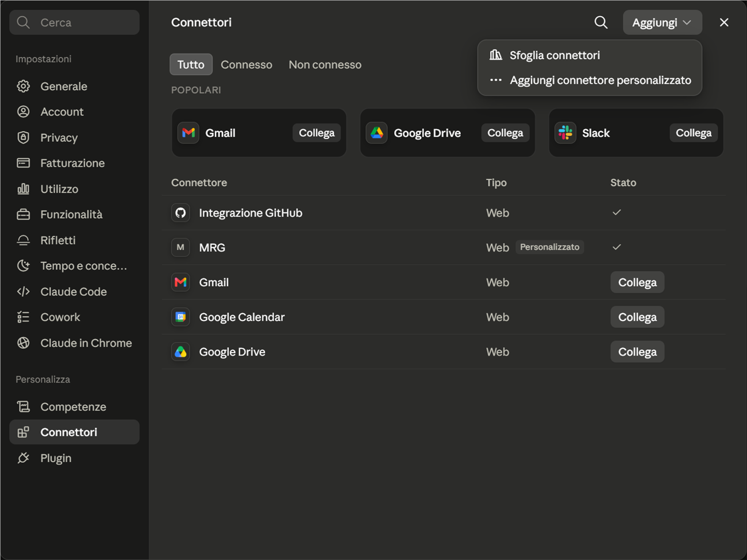Click the Personalizzato badge on MRG
This screenshot has width=747, height=560.
point(549,247)
